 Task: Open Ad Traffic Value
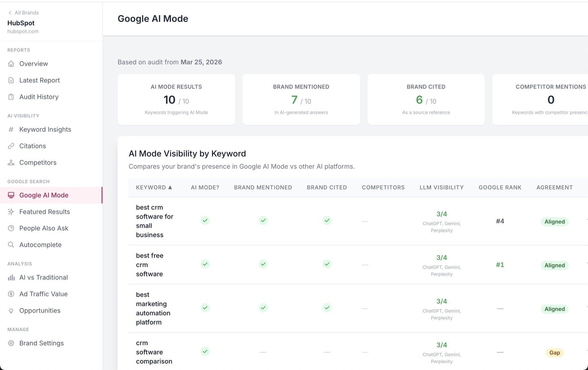51,294
